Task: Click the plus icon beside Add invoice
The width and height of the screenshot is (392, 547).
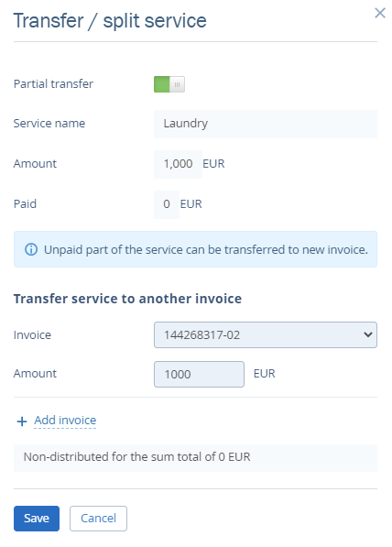Action: 22,421
